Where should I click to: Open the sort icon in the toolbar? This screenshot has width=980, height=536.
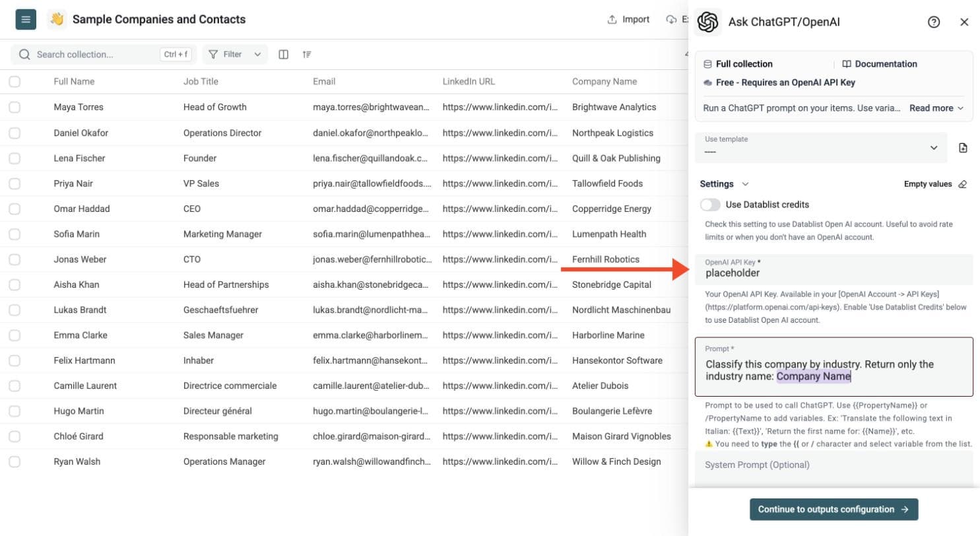click(307, 54)
